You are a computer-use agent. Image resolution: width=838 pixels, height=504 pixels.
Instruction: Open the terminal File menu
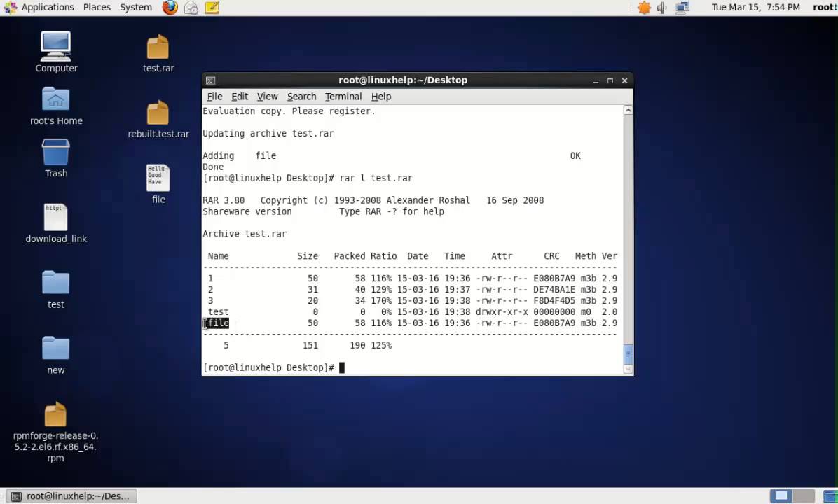[214, 97]
